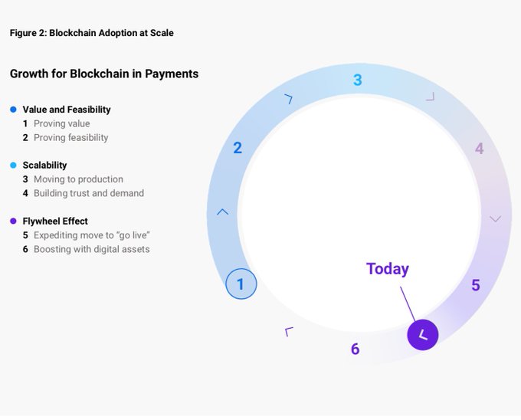Click the upward chevron arrow near stage 1

pyautogui.click(x=223, y=212)
